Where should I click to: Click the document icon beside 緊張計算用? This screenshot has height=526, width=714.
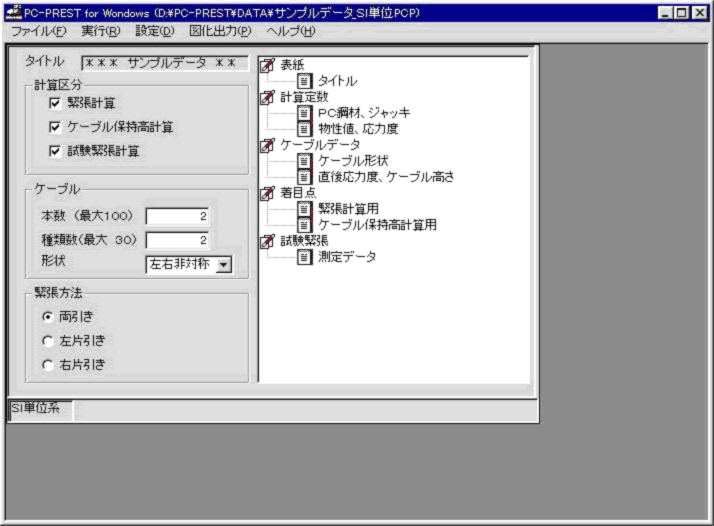305,209
